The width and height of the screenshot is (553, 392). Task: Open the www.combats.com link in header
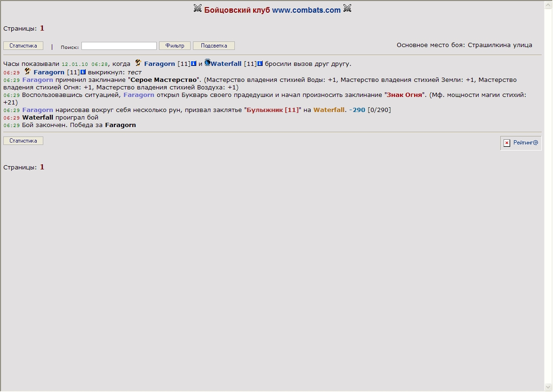(x=306, y=10)
